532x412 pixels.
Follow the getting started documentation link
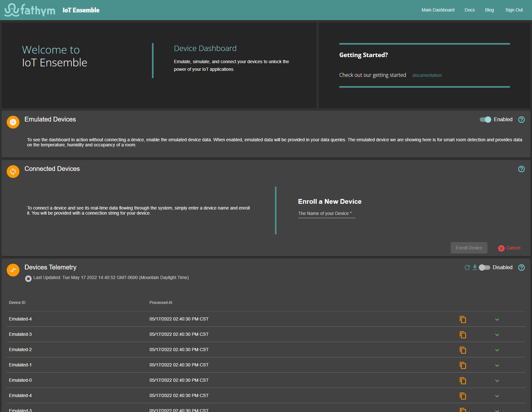pos(427,75)
